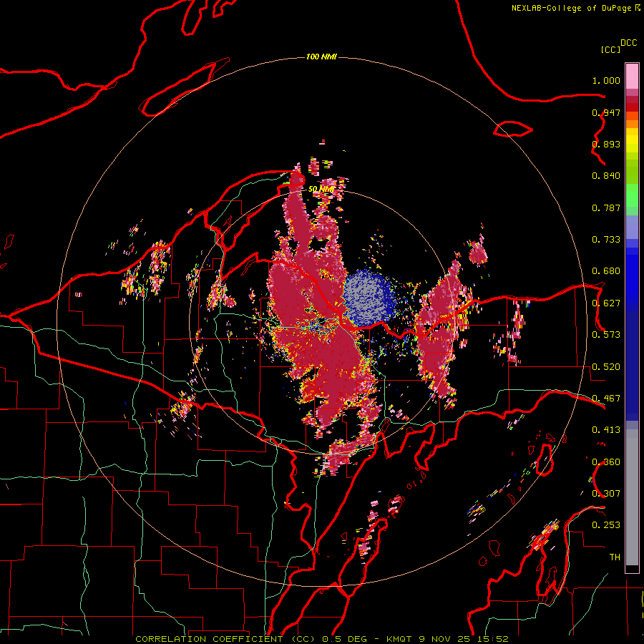
Task: Click the 50 NMI range ring label
Action: 321,189
